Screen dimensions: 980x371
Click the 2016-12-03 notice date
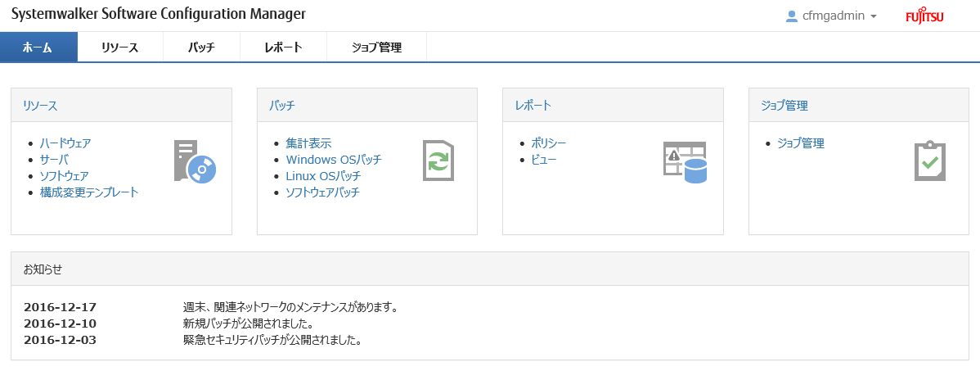tap(60, 341)
